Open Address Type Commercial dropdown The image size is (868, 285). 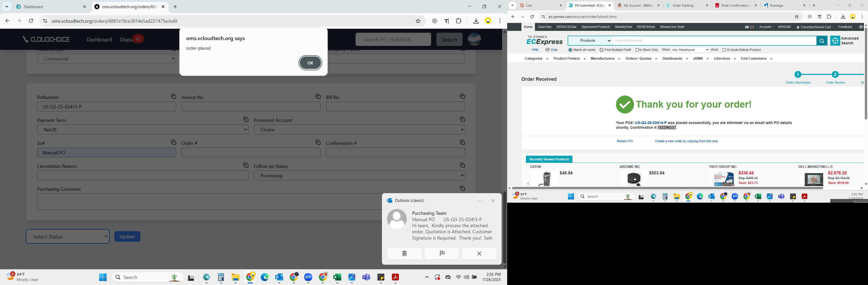pyautogui.click(x=106, y=59)
